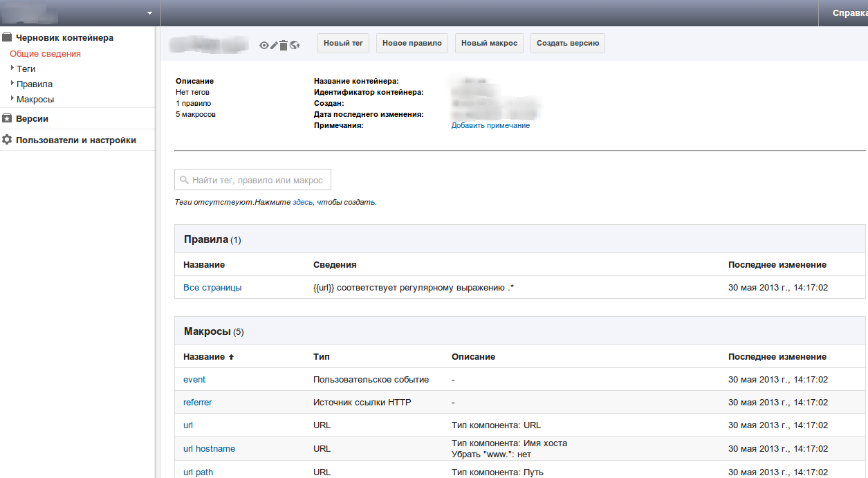Click the Добавить примечание link

click(x=490, y=125)
